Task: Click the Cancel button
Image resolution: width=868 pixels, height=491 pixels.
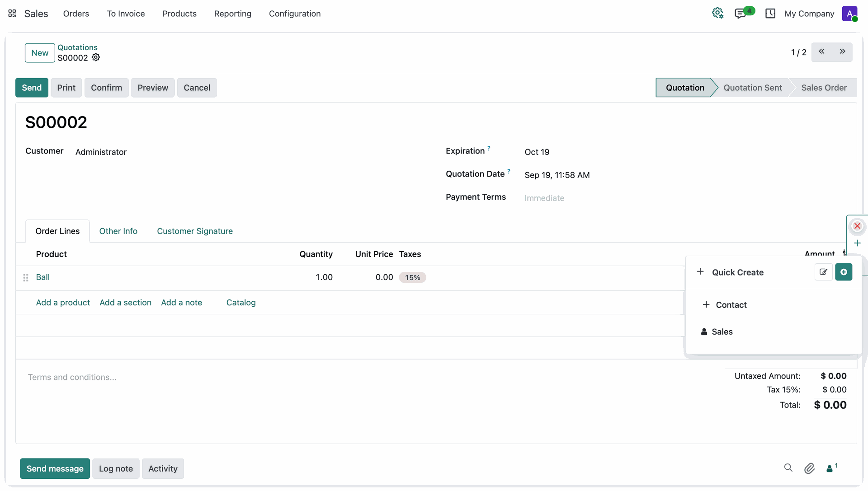Action: click(197, 88)
